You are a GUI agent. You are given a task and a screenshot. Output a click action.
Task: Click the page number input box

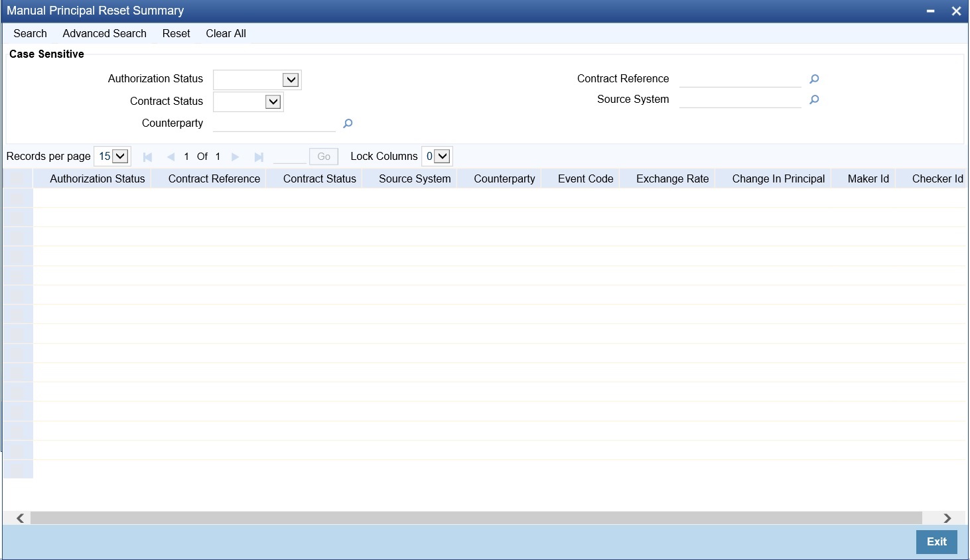[x=289, y=157]
